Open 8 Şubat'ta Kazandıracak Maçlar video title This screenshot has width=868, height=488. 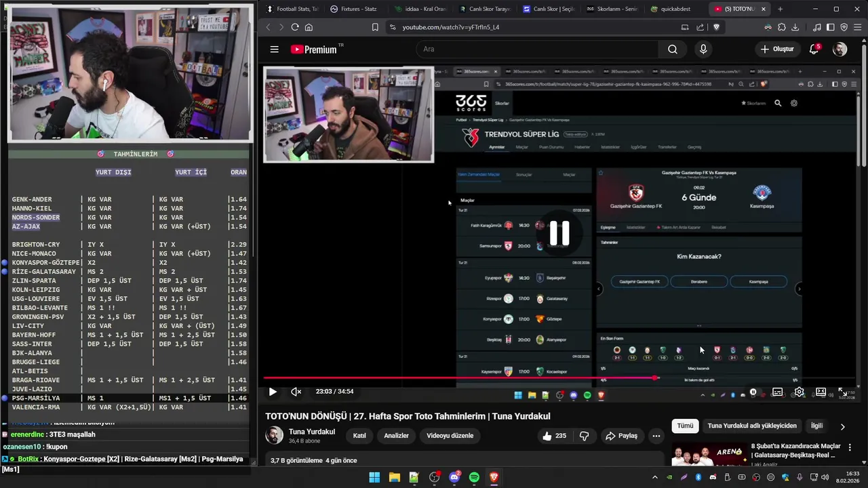796,451
